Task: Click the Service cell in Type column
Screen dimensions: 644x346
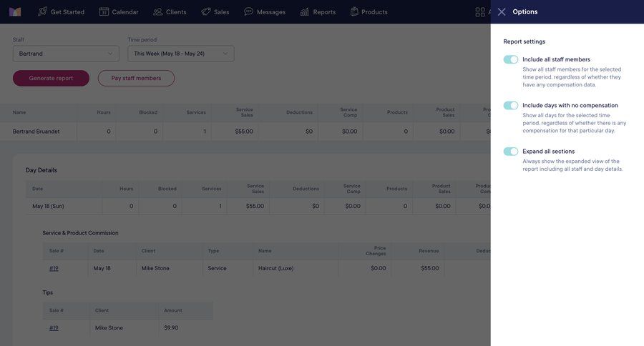Action: point(217,268)
